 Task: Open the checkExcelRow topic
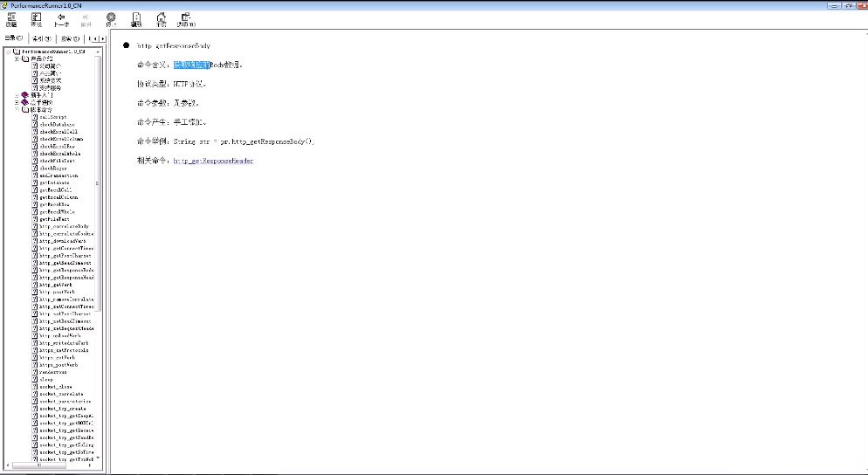(57, 146)
